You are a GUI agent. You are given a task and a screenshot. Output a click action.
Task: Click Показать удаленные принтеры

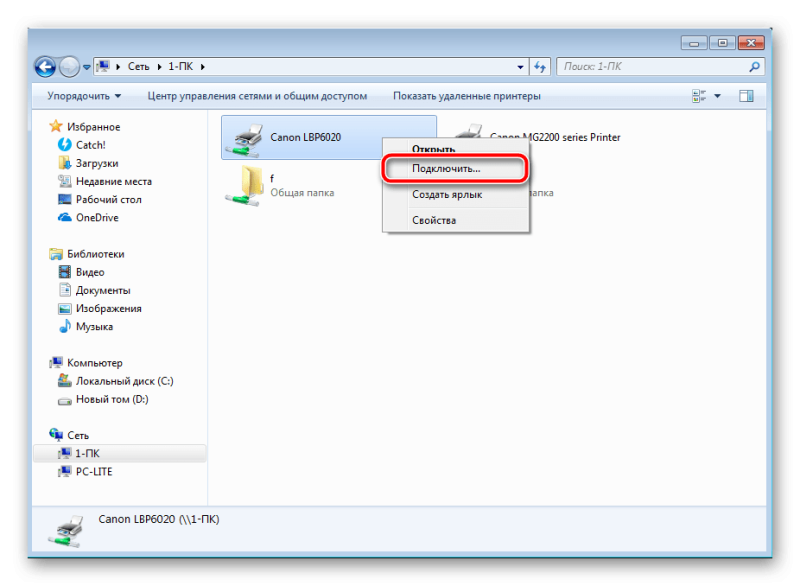pos(467,96)
